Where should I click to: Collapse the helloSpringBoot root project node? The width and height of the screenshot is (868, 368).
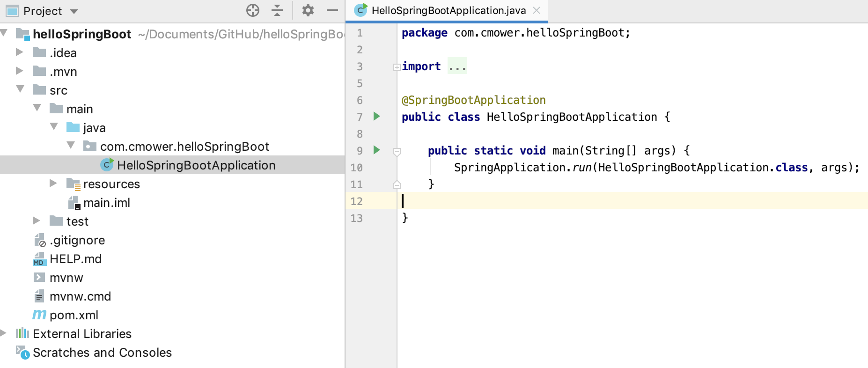pos(4,33)
